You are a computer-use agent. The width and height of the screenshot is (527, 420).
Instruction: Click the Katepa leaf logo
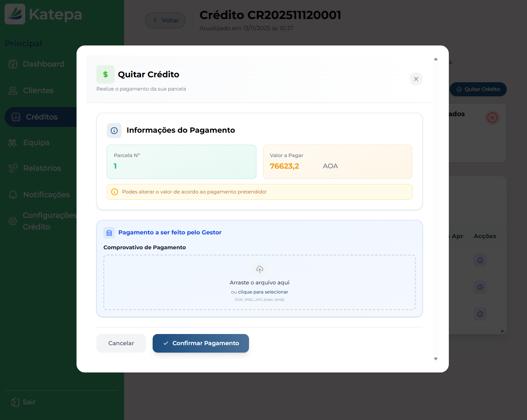tap(14, 14)
